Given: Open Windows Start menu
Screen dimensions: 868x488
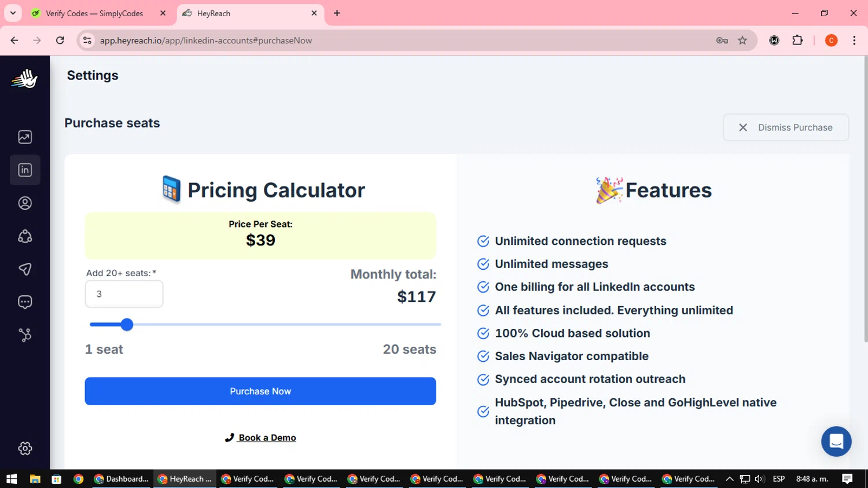Looking at the screenshot, I should [x=12, y=479].
